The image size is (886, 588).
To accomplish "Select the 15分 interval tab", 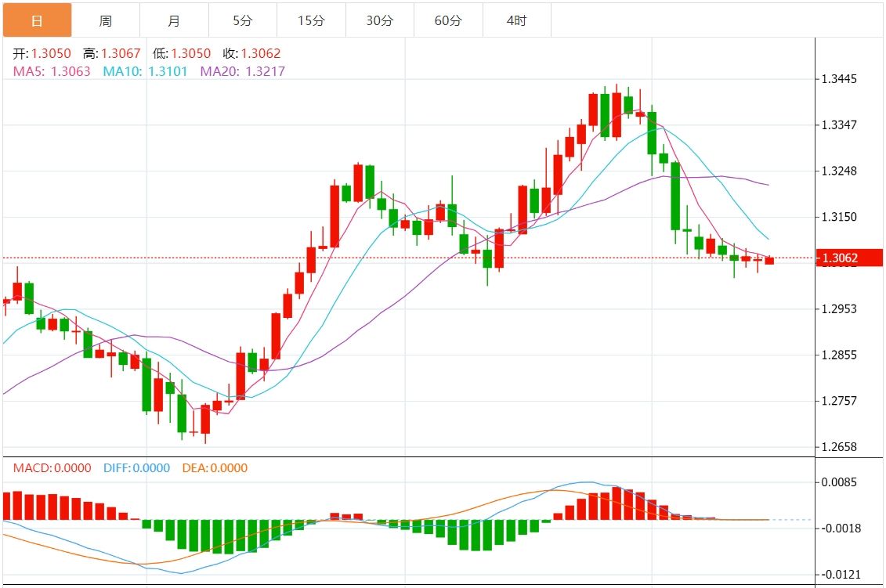I will pyautogui.click(x=311, y=20).
